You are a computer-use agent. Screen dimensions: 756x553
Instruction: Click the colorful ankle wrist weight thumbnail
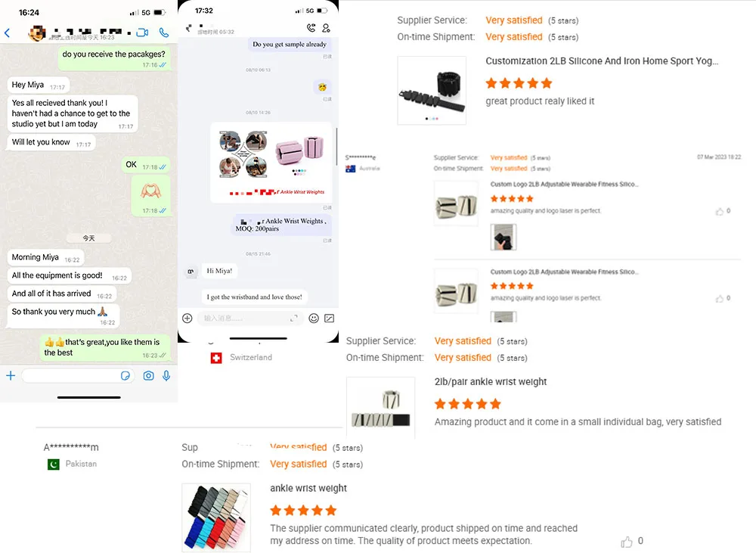216,517
